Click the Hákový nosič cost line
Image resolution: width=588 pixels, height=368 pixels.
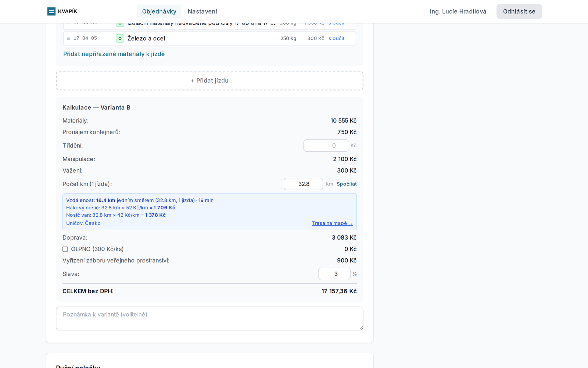(x=121, y=208)
